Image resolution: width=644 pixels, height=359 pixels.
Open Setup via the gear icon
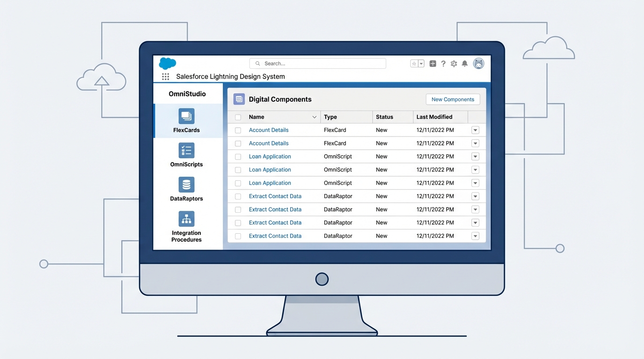(x=454, y=63)
